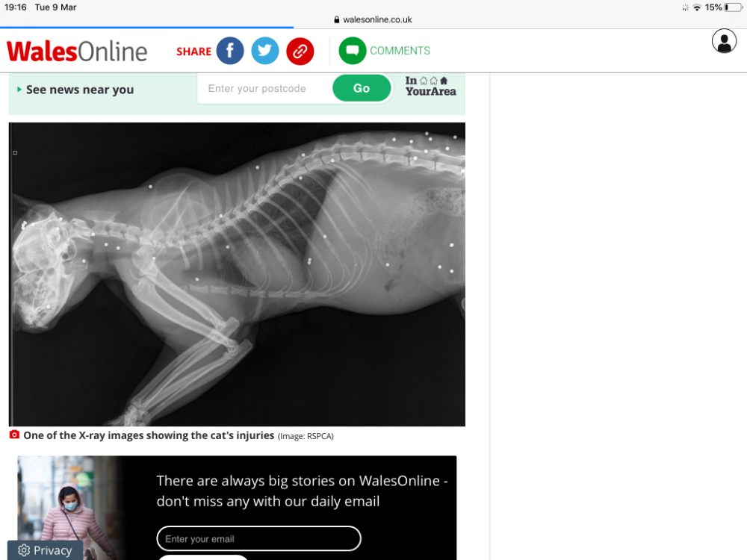Open the COMMENTS link
This screenshot has width=747, height=560.
[x=400, y=51]
